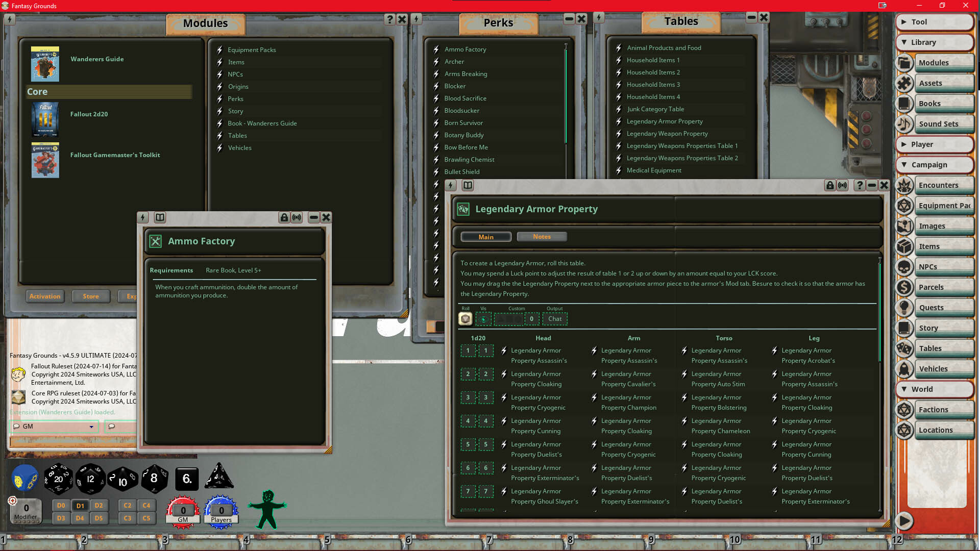Select the Main tab in Legendary Armor Property

(x=485, y=236)
